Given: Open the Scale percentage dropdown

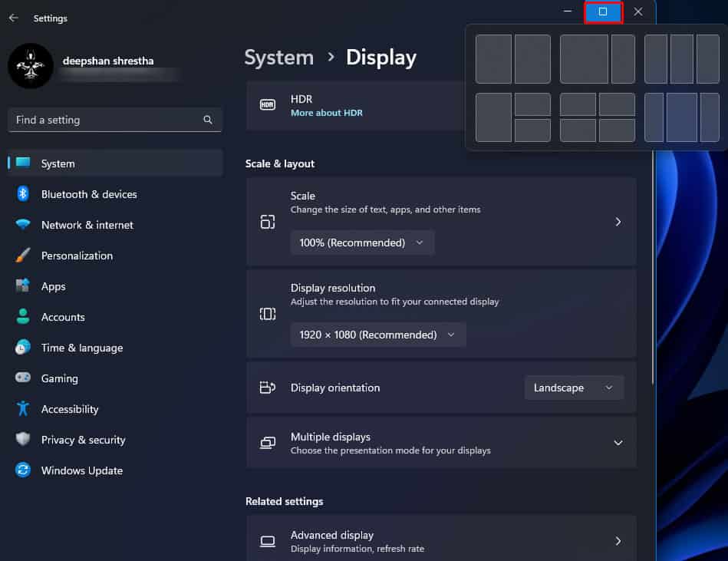Looking at the screenshot, I should pos(363,243).
